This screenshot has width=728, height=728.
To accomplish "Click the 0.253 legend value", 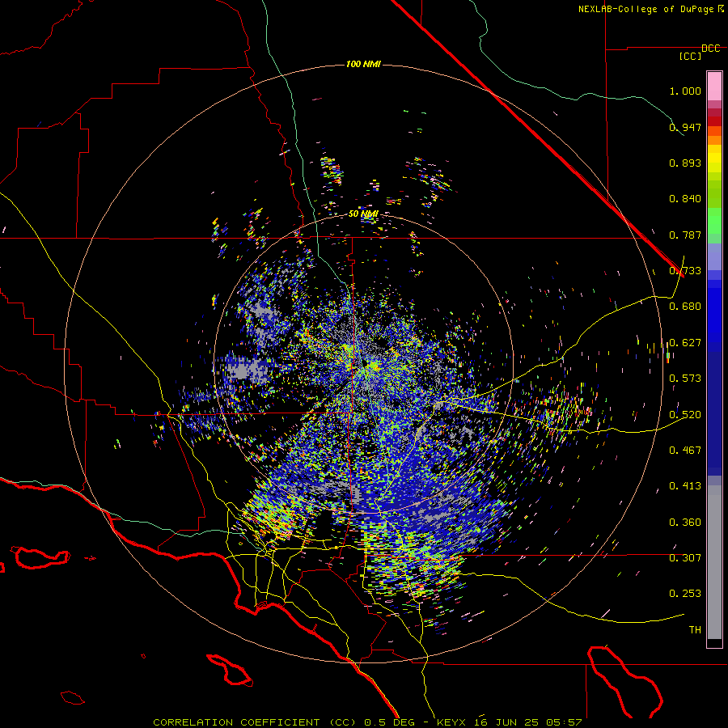I will 685,594.
